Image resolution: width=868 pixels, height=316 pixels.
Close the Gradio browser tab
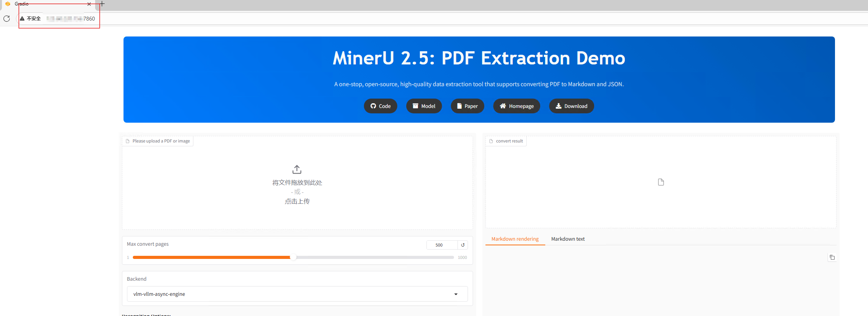[89, 4]
